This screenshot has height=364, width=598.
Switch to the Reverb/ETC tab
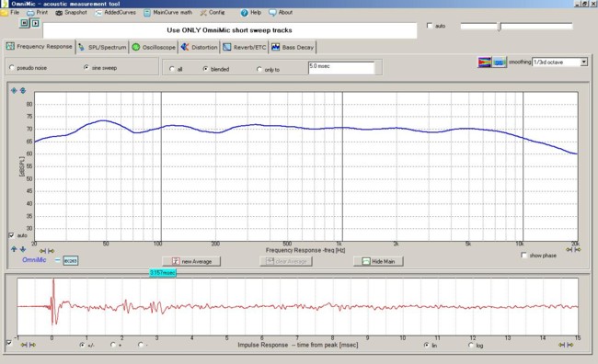click(x=245, y=47)
